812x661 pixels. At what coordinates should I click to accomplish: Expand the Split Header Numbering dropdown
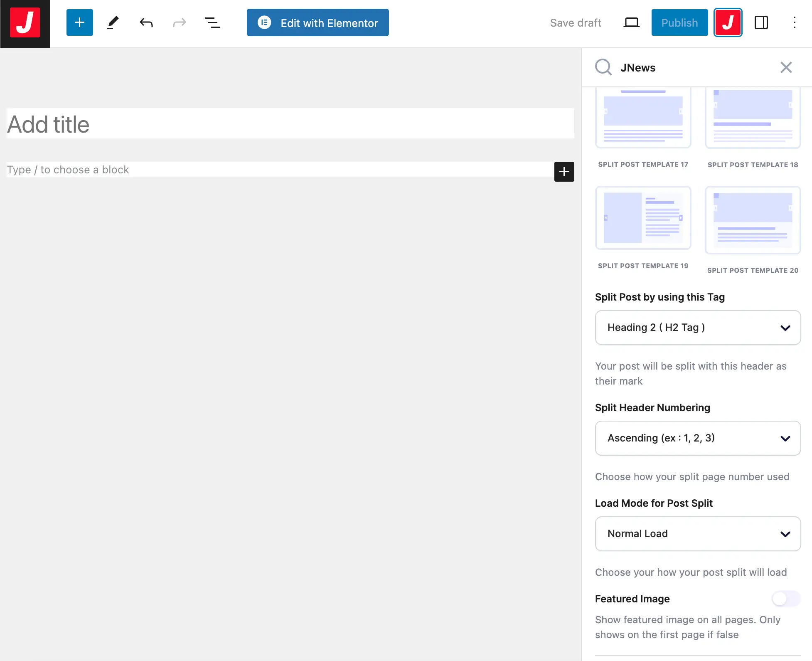(x=698, y=438)
